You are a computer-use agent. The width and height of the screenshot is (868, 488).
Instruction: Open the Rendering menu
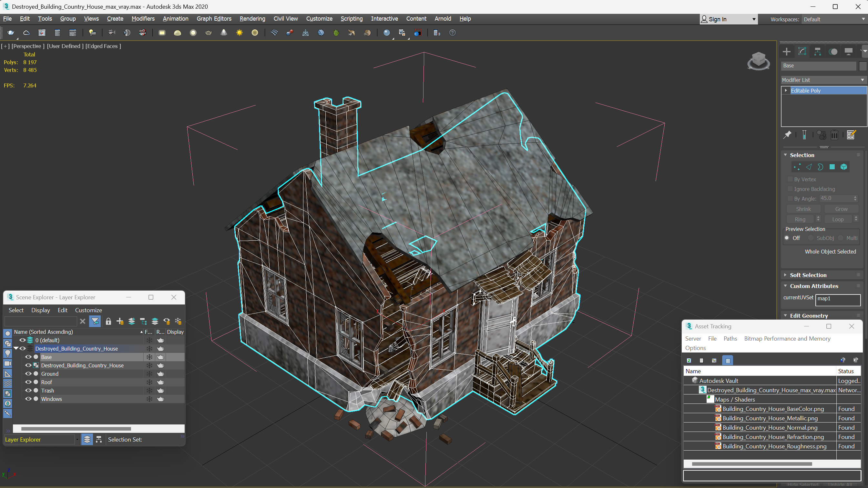[252, 19]
